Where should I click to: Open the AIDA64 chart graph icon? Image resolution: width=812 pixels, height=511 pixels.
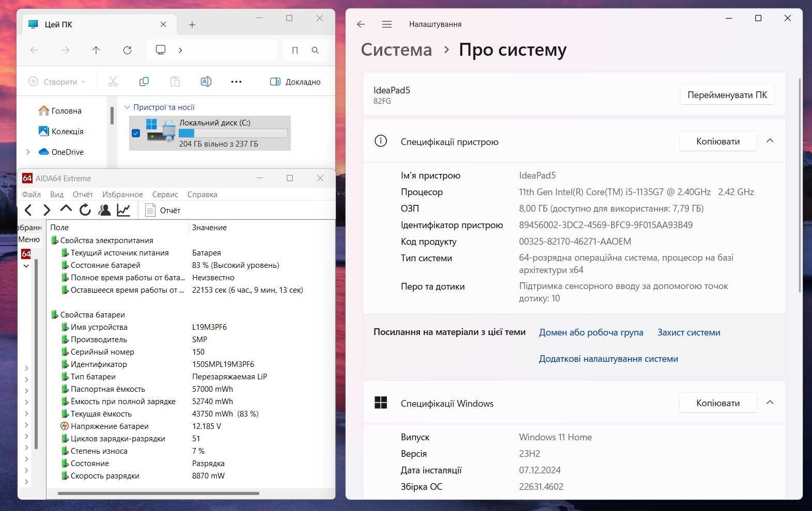(x=123, y=210)
